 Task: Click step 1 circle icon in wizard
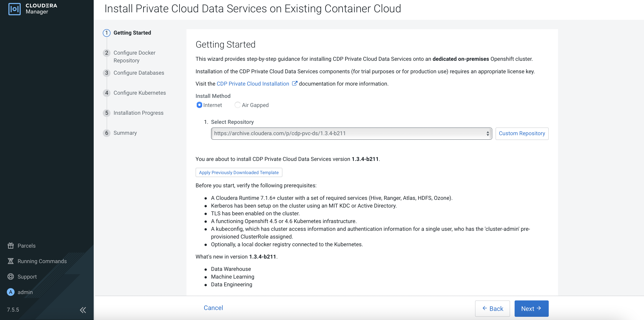coord(106,33)
